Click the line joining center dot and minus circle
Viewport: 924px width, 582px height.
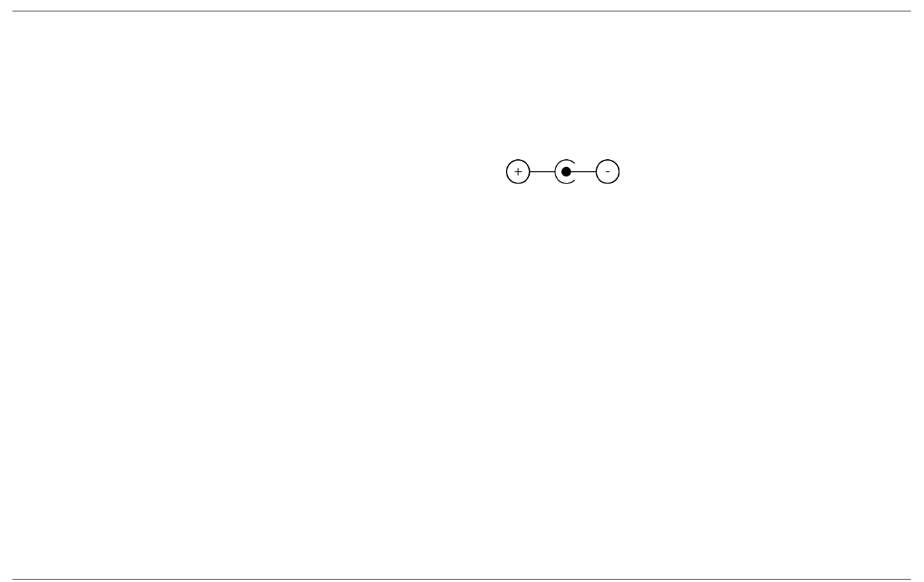pos(583,172)
